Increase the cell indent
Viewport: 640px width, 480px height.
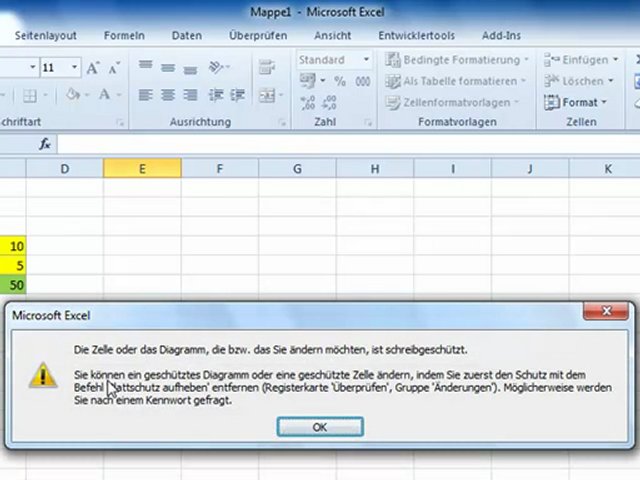tap(236, 96)
